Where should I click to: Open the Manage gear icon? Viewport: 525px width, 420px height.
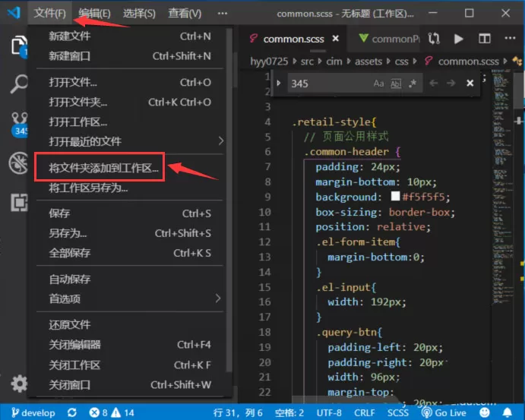pyautogui.click(x=19, y=384)
